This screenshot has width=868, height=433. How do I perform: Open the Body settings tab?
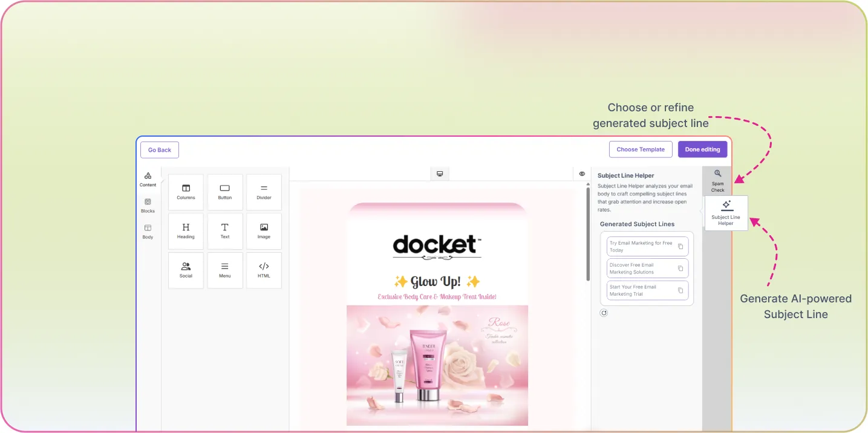[x=148, y=232]
